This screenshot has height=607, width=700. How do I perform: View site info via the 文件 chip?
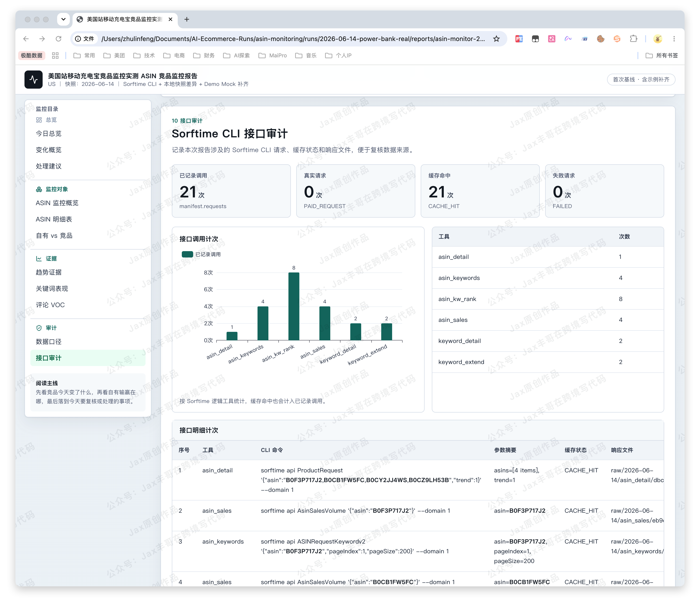click(x=85, y=39)
